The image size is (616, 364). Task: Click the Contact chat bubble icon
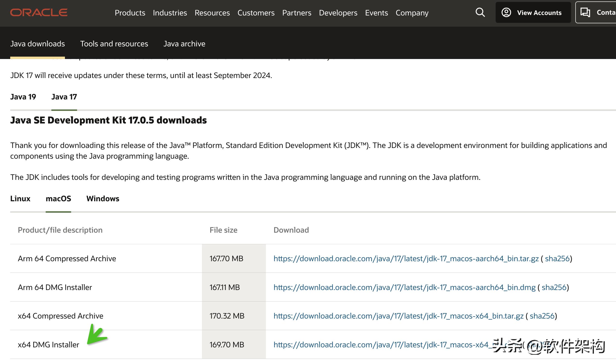585,13
